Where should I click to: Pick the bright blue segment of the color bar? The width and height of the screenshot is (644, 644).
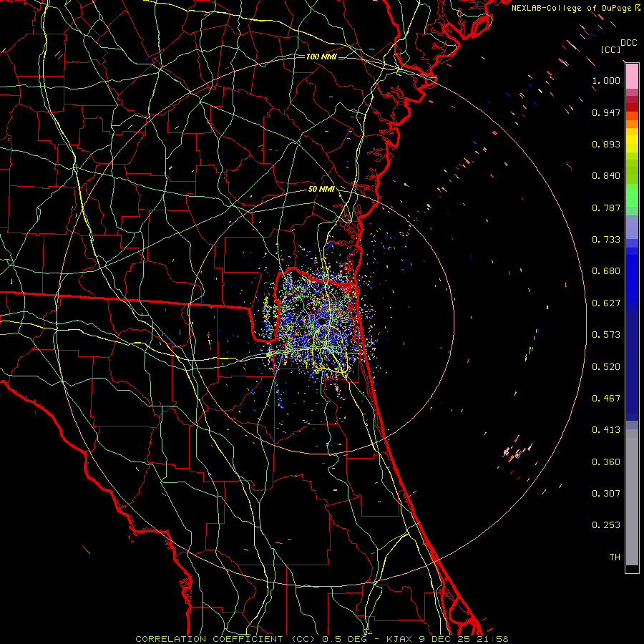coord(632,278)
